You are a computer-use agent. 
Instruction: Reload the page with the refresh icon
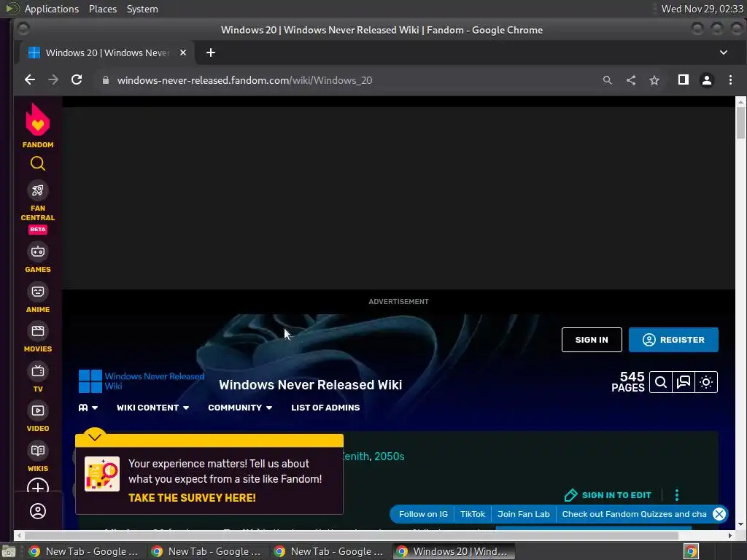(x=77, y=80)
